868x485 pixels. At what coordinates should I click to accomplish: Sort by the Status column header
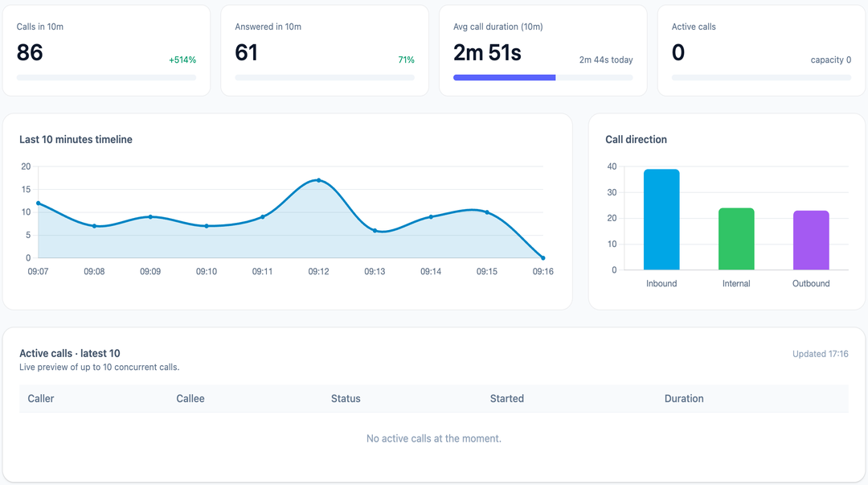click(x=346, y=399)
